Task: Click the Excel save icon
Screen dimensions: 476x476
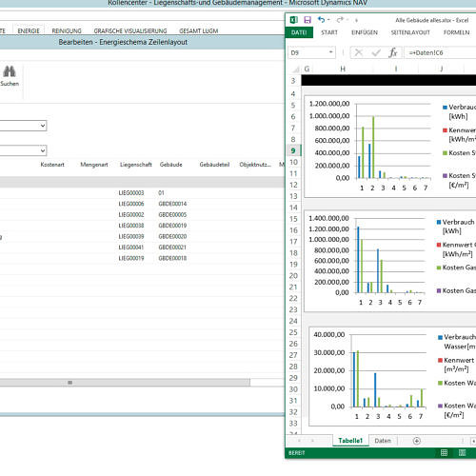Action: point(307,20)
